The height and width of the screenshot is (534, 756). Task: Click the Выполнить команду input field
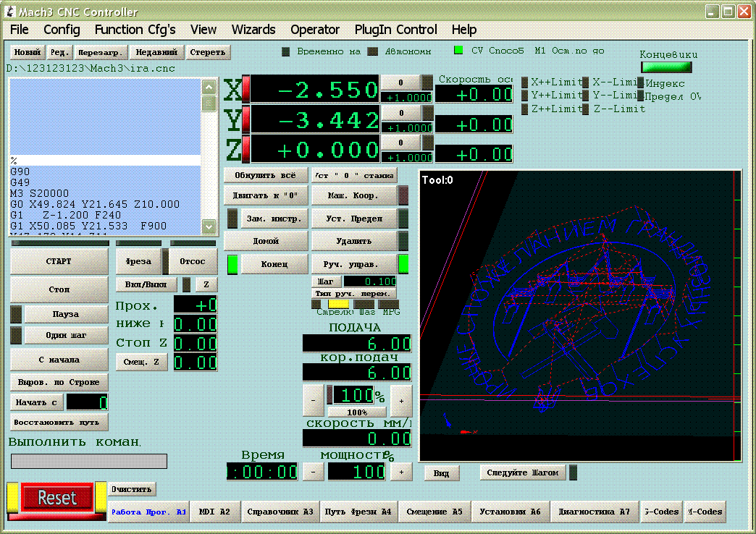pyautogui.click(x=89, y=461)
